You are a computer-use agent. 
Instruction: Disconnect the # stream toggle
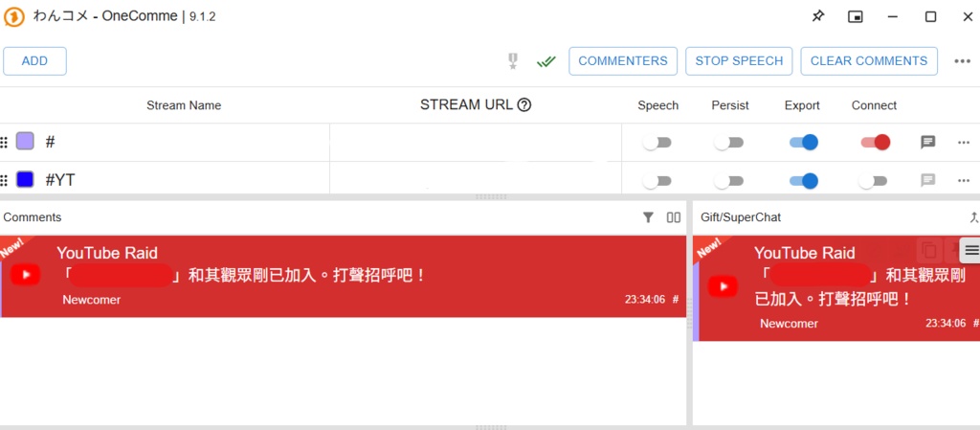(876, 143)
